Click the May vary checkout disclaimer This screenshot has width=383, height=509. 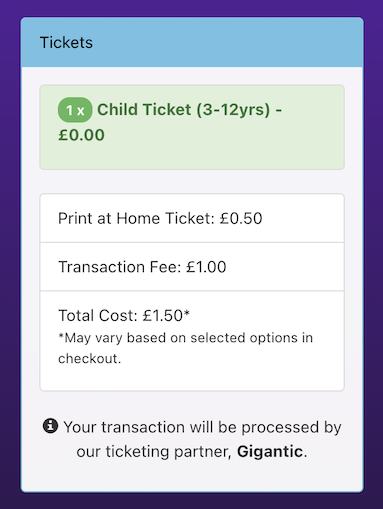(x=186, y=348)
